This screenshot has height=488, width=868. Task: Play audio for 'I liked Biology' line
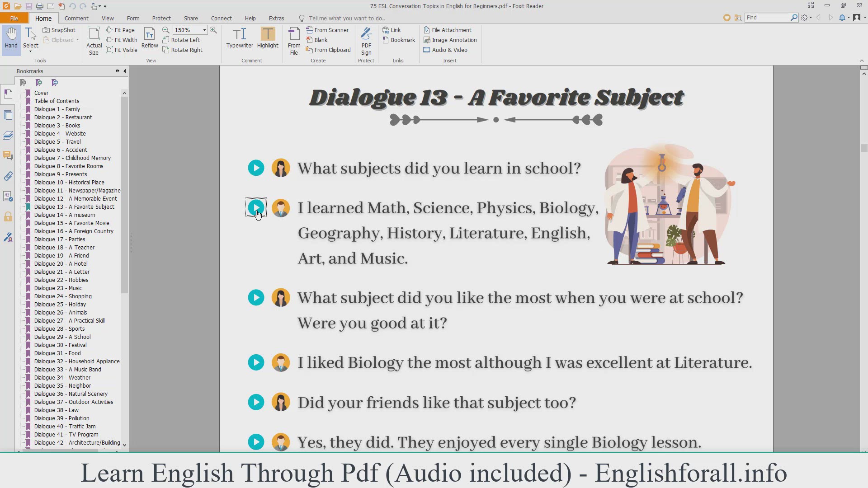click(x=256, y=362)
